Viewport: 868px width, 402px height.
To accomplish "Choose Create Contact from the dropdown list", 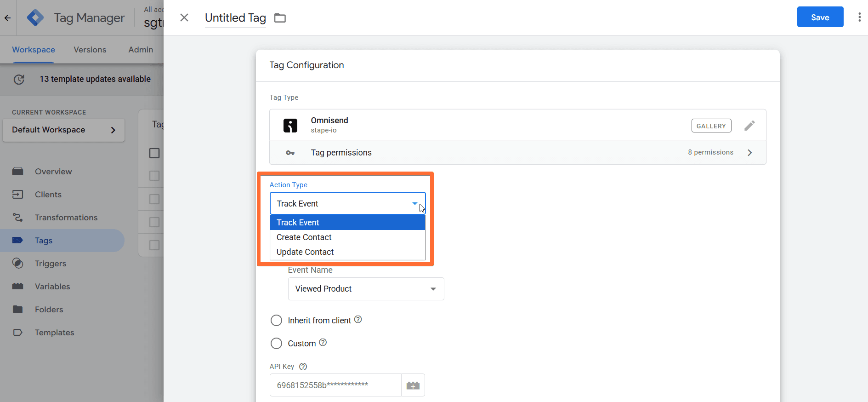I will [x=348, y=237].
